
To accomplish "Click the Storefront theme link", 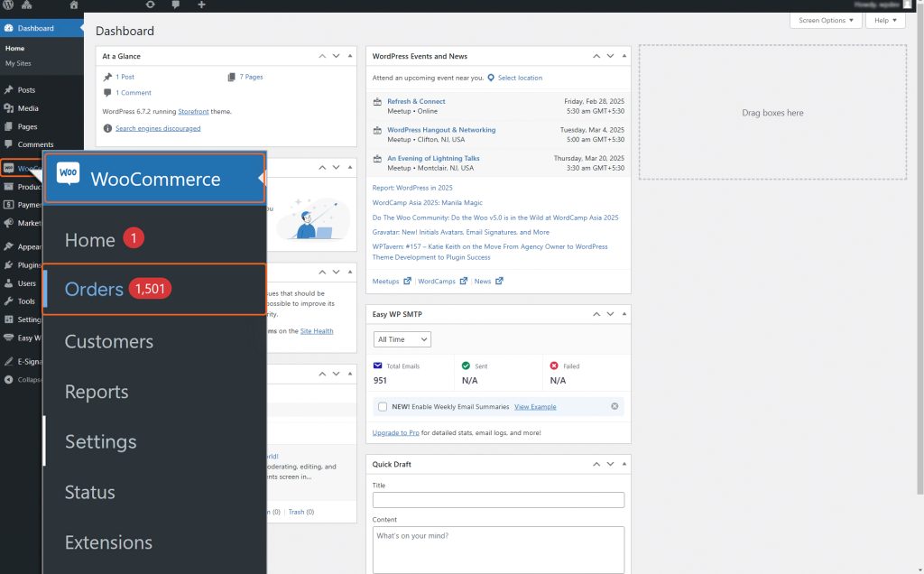I will [x=192, y=111].
